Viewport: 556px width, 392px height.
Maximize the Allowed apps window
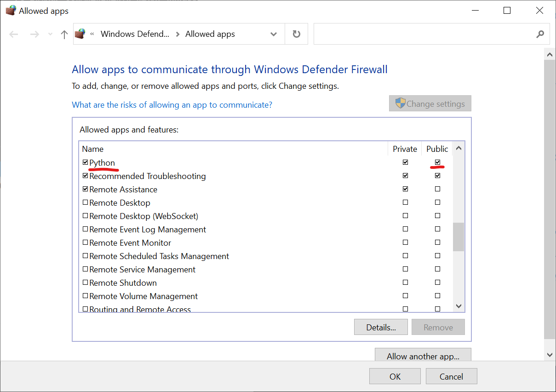pyautogui.click(x=507, y=11)
